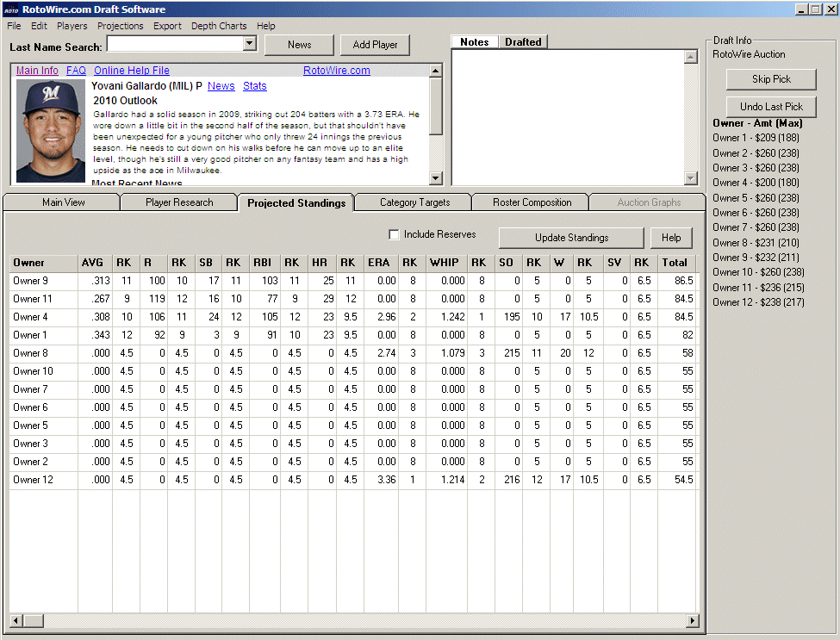840x640 pixels.
Task: Open the Depth Charts menu
Action: [219, 26]
